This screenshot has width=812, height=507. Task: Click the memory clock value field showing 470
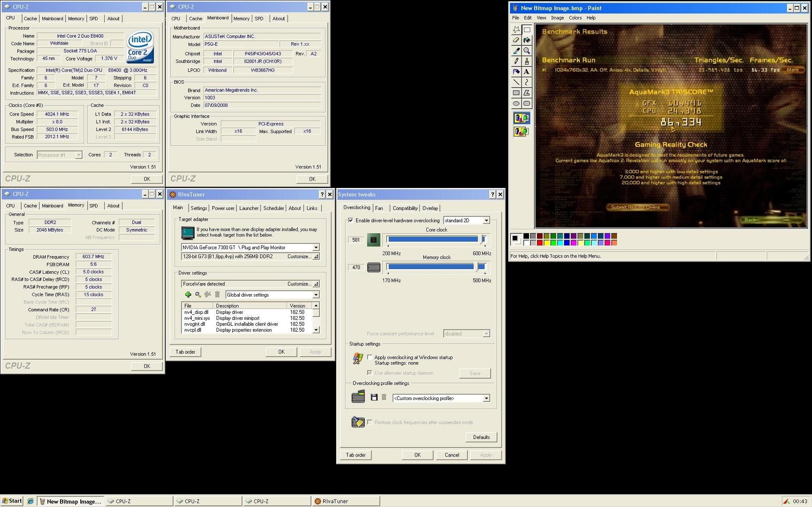click(x=356, y=267)
